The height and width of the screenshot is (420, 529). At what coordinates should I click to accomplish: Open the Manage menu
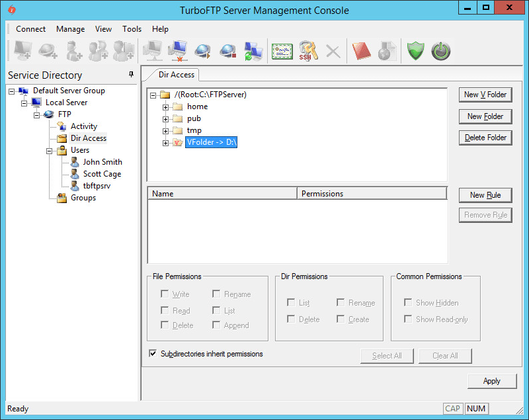[71, 29]
